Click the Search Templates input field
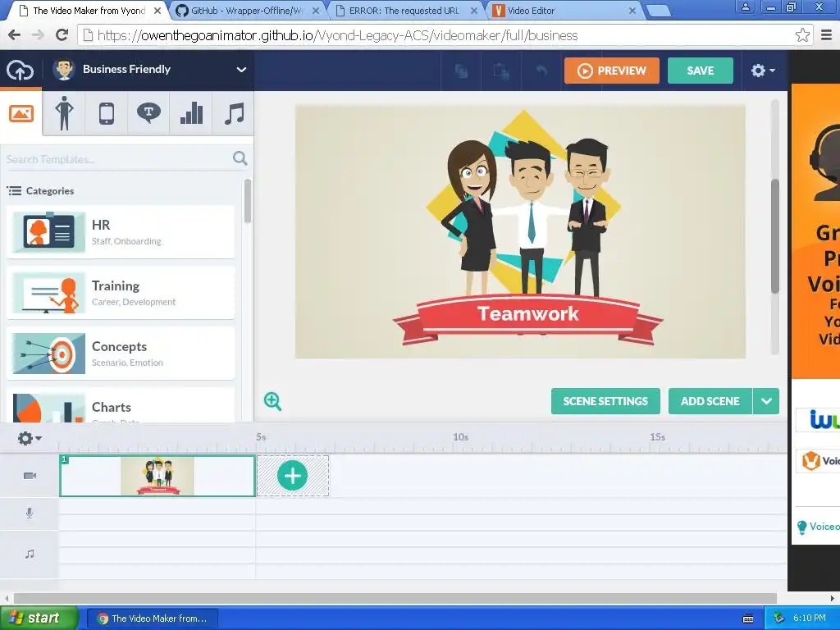Viewport: 840px width, 630px height. pyautogui.click(x=118, y=159)
